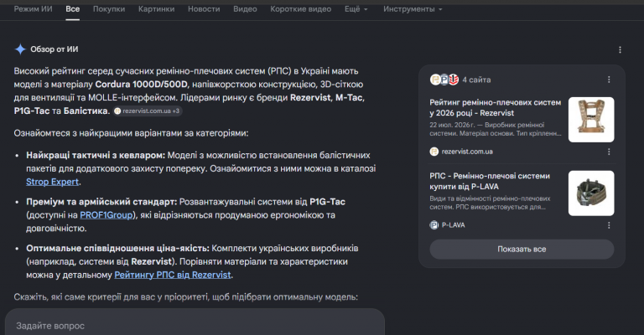
Task: Expand the Инструменты dropdown
Action: point(413,9)
